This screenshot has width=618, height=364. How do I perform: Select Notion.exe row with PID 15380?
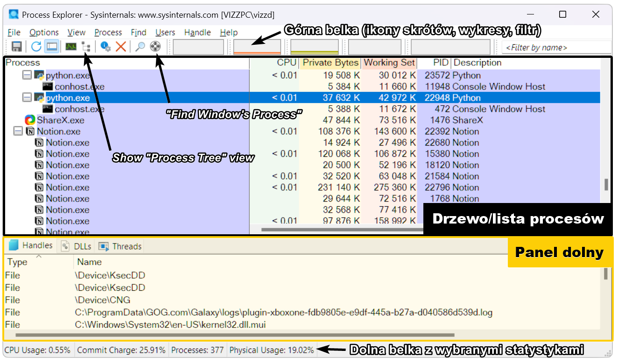tap(302, 154)
